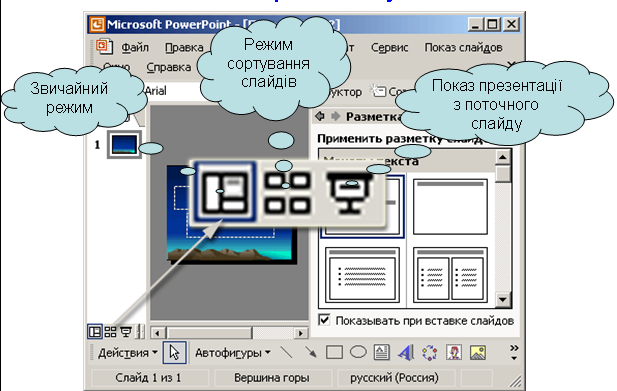Click status bar text Слайд 1 из 1

(148, 378)
